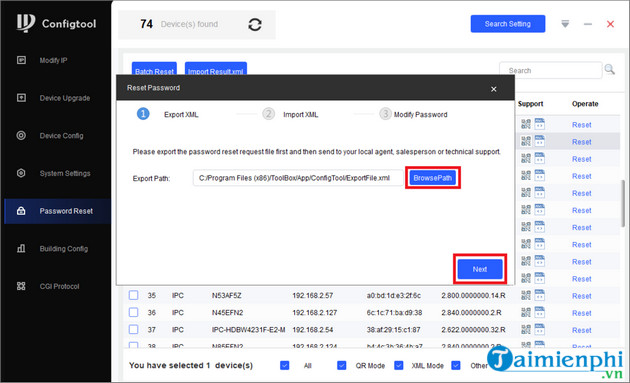This screenshot has height=383, width=630.
Task: Click Import Result.xml button
Action: point(216,69)
